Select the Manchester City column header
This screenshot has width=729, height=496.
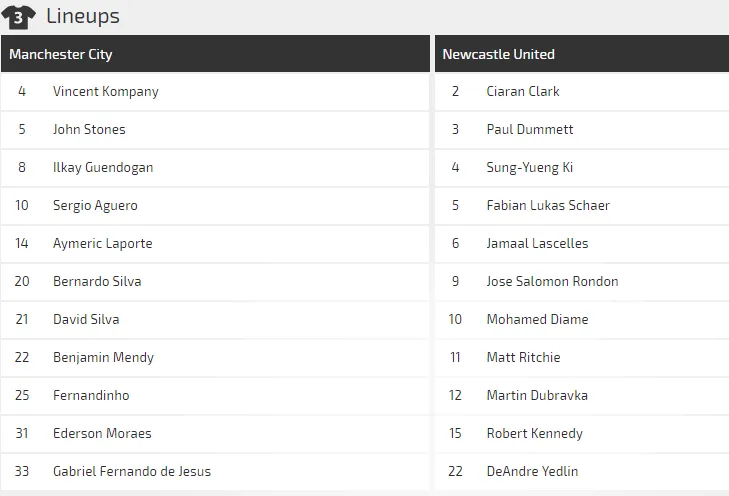61,54
